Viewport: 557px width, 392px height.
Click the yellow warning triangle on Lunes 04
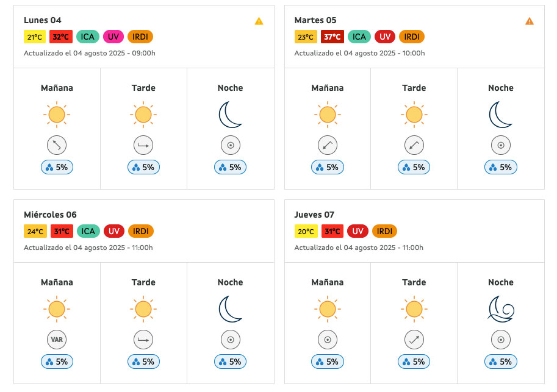coord(259,21)
